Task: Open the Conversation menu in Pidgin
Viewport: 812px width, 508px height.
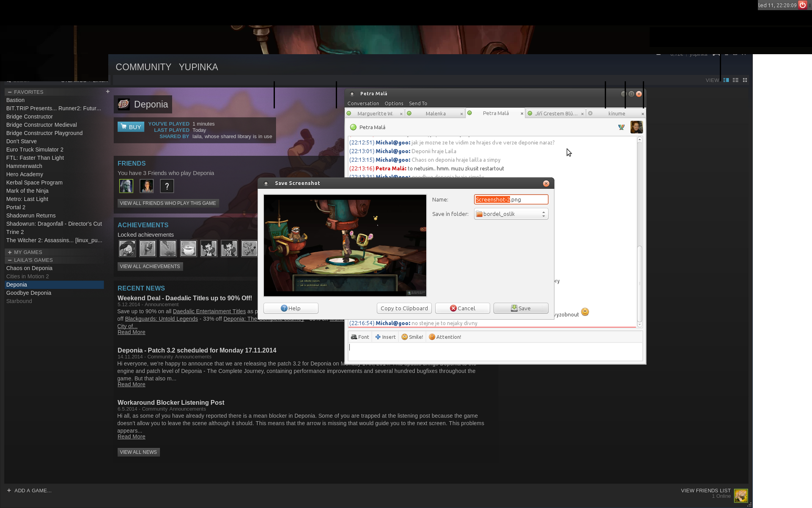Action: click(x=363, y=103)
